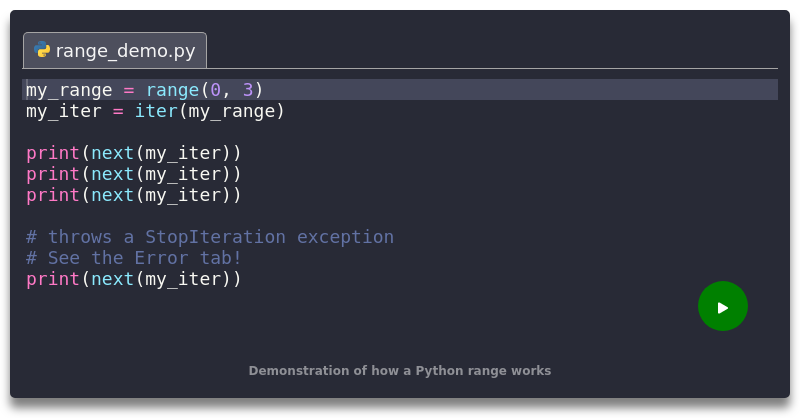Viewport: 800px width, 418px height.
Task: Click the 'See the Error tab!' comment
Action: pos(133,258)
